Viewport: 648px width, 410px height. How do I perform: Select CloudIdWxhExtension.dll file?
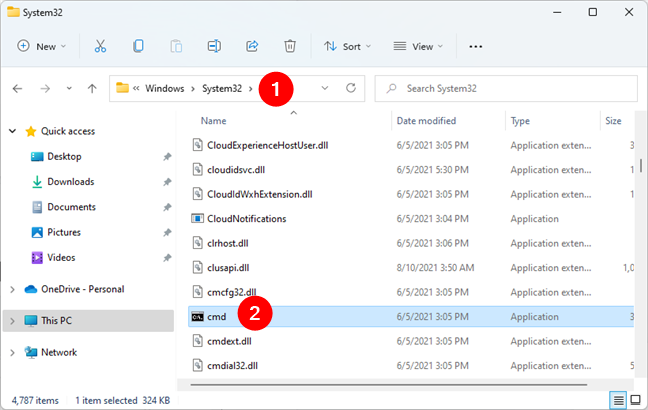click(260, 194)
